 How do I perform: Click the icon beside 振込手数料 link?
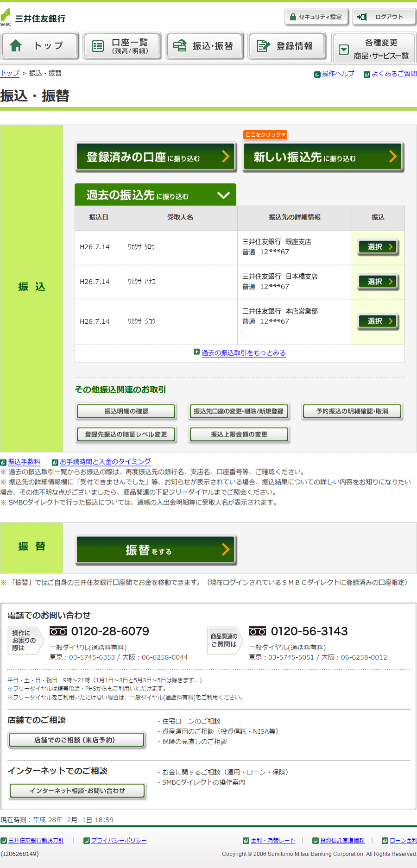click(x=3, y=462)
